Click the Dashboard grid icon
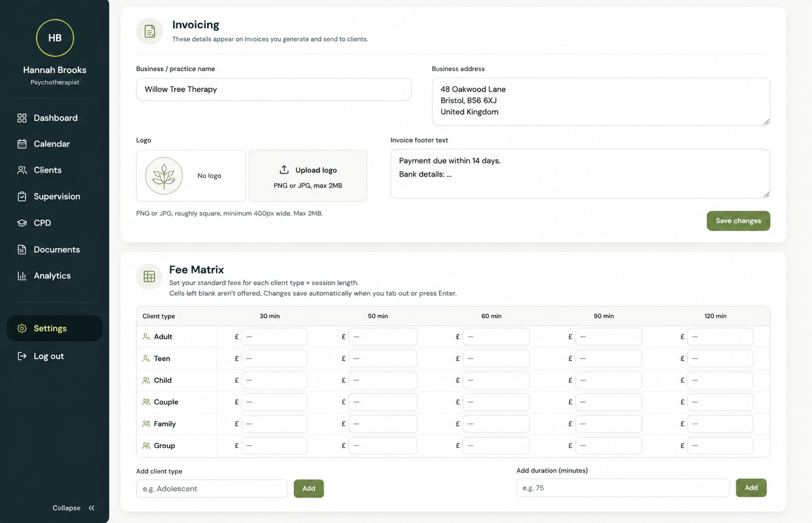The height and width of the screenshot is (523, 812). click(x=22, y=118)
